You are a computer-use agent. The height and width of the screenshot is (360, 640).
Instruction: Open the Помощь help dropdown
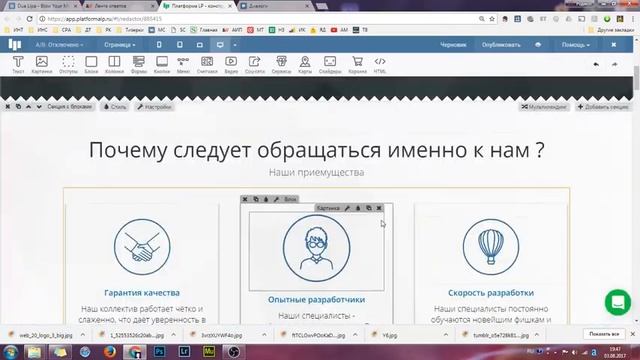click(x=576, y=45)
